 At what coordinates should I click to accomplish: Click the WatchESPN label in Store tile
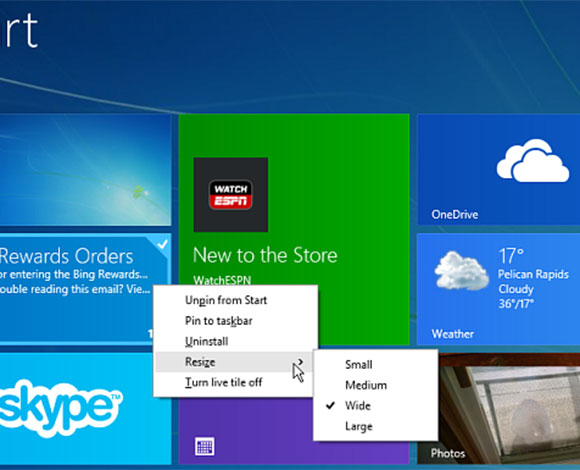(222, 280)
